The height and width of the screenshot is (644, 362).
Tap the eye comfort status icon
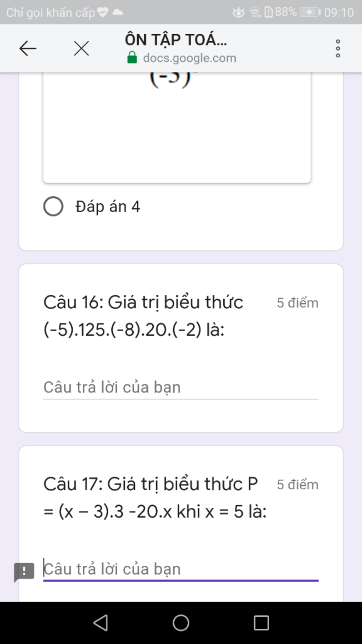coord(238,13)
